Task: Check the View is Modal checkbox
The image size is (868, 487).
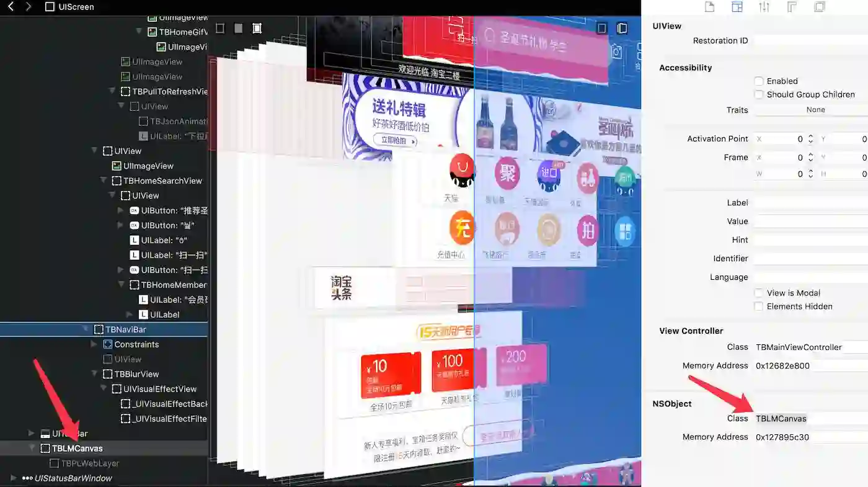Action: [x=759, y=293]
